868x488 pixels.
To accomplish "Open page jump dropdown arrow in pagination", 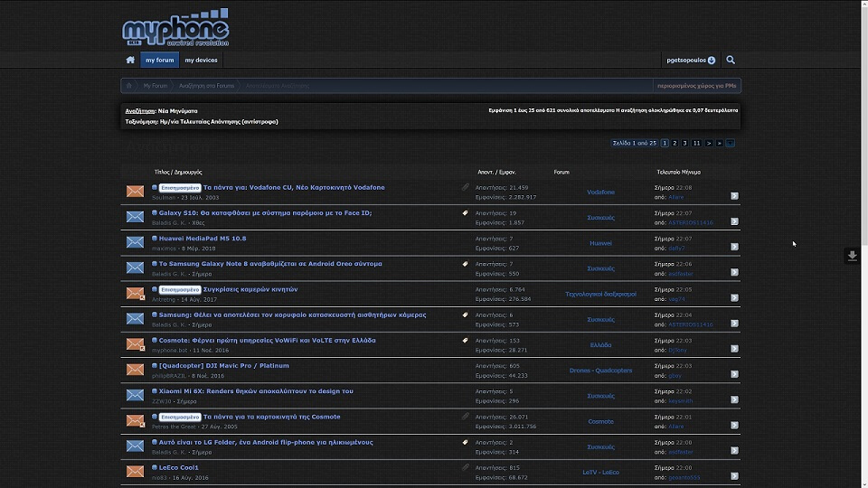I will click(x=731, y=144).
